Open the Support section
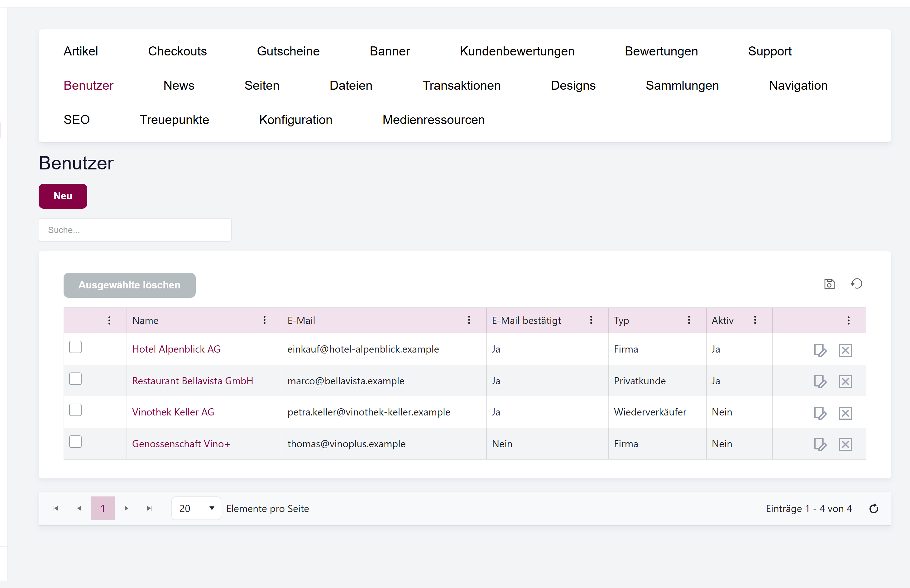The image size is (910, 588). [x=769, y=51]
